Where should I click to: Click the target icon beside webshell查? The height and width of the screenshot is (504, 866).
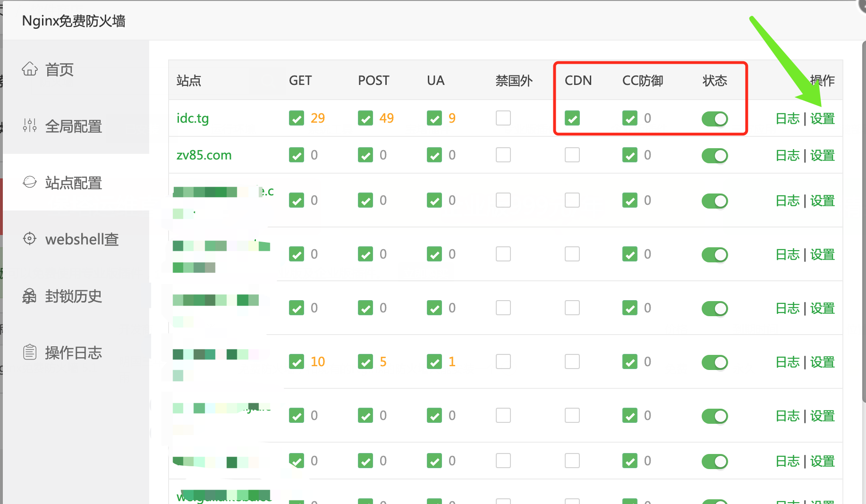click(30, 239)
